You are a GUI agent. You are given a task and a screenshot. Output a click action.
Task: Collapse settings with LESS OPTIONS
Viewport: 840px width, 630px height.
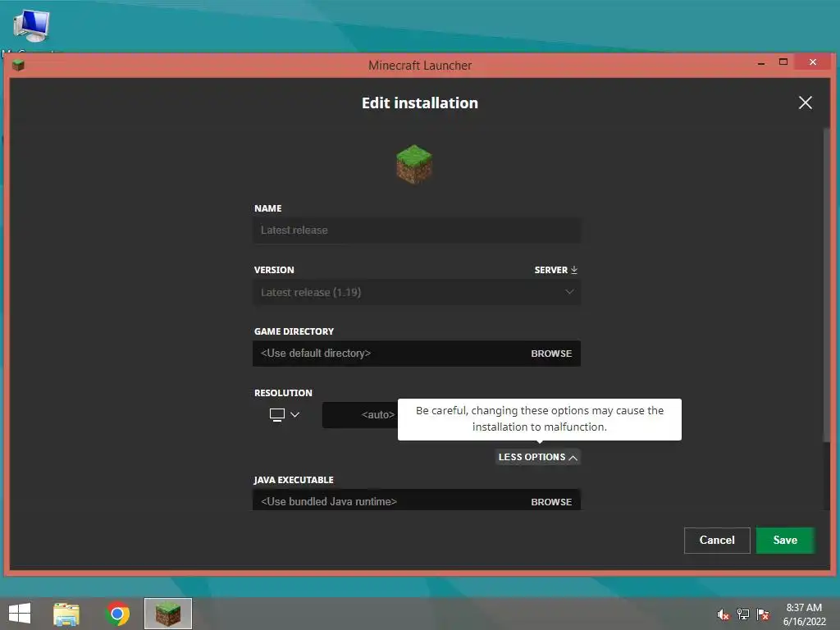537,457
